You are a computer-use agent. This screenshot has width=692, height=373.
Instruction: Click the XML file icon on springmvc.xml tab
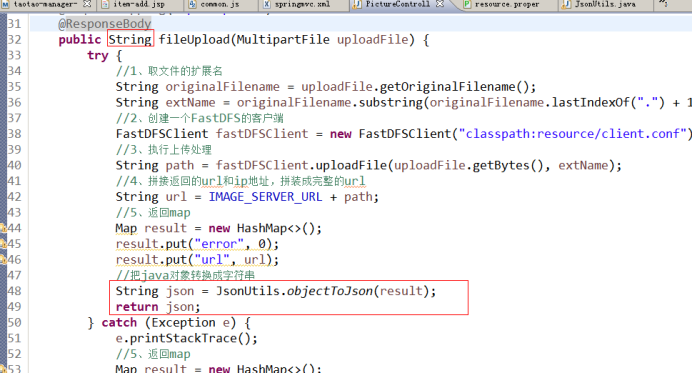pos(267,4)
